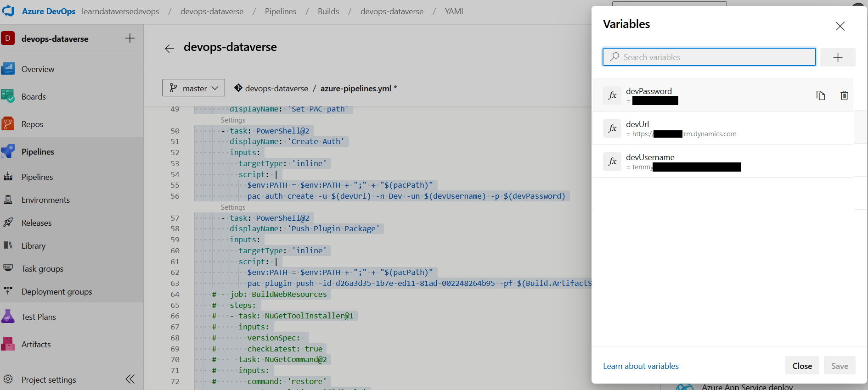The width and height of the screenshot is (868, 390).
Task: Click the plus icon beside devops-dataverse project
Action: point(130,38)
